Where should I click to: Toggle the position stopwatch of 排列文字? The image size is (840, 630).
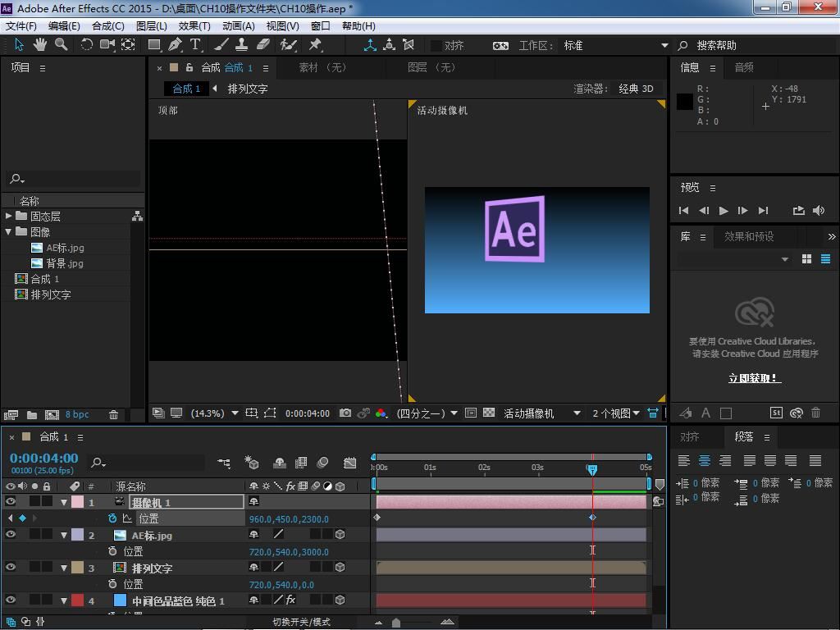[x=112, y=583]
